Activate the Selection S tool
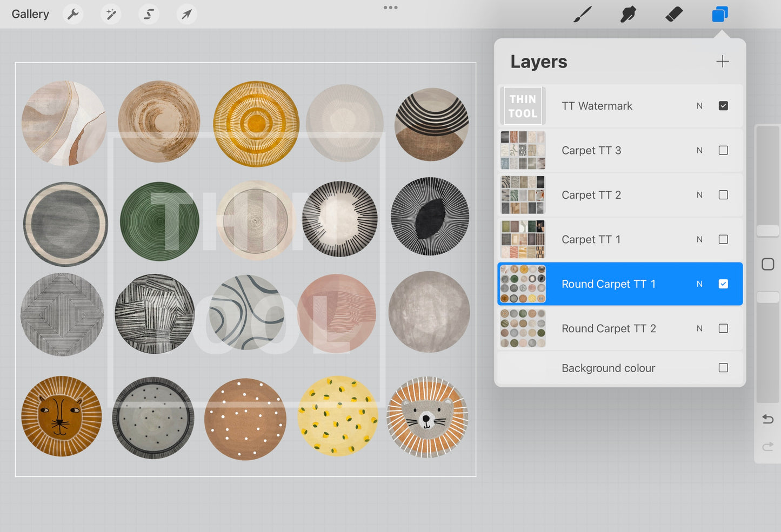 pos(149,14)
